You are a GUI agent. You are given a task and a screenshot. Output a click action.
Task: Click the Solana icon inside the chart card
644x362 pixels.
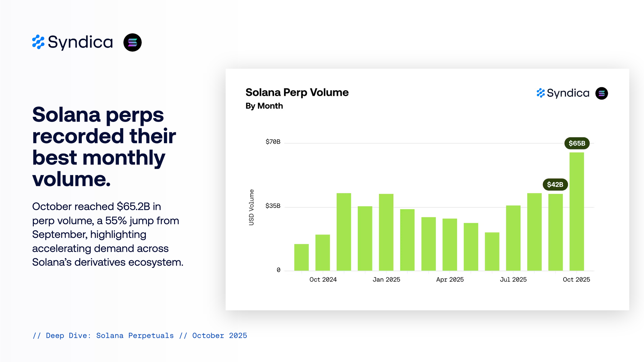601,93
